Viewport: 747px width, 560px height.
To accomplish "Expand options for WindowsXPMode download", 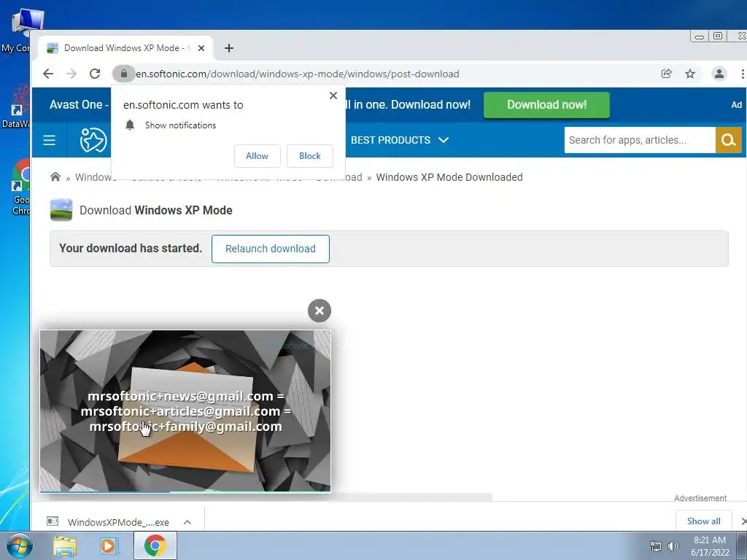I will (187, 522).
